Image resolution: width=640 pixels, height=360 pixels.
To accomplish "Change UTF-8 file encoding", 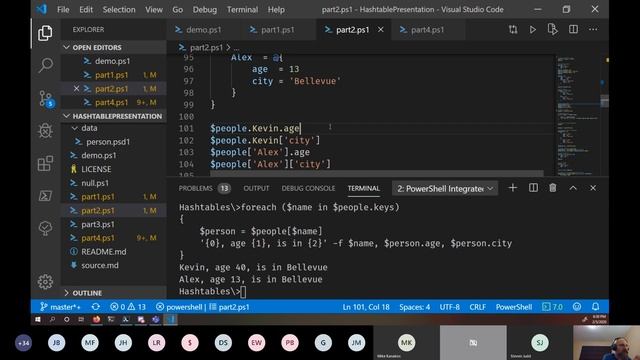I will 449,307.
